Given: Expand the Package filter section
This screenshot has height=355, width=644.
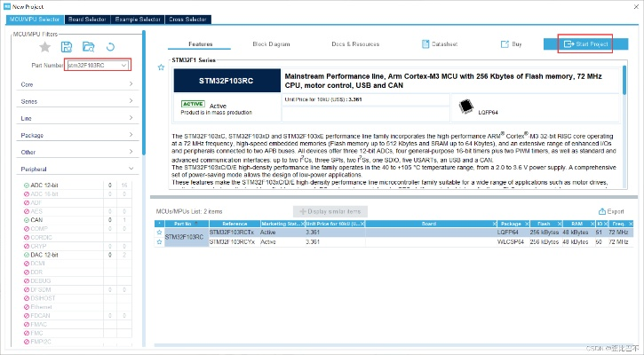Looking at the screenshot, I should pos(131,135).
